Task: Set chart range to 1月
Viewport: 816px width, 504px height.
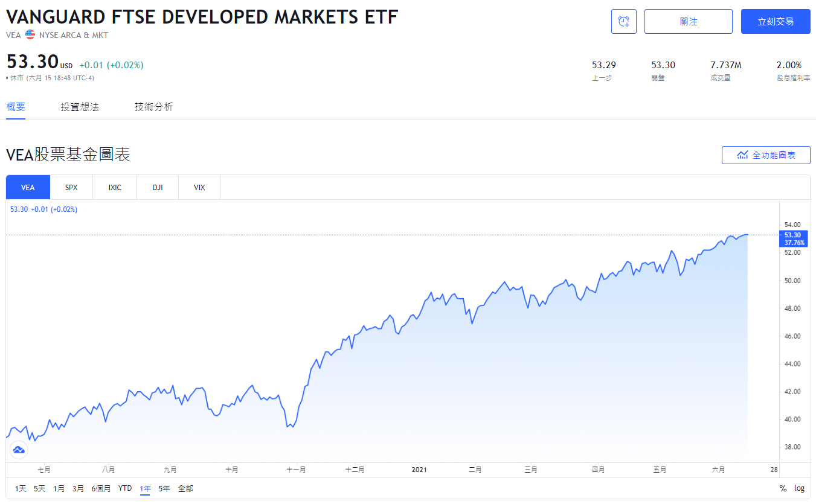Action: [59, 488]
